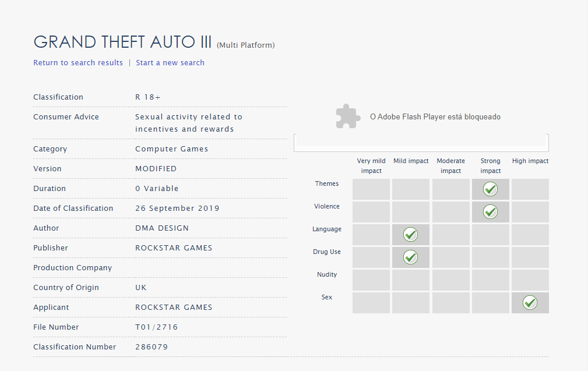588x371 pixels.
Task: Click the blocked Flash Player puzzle icon
Action: [x=348, y=116]
